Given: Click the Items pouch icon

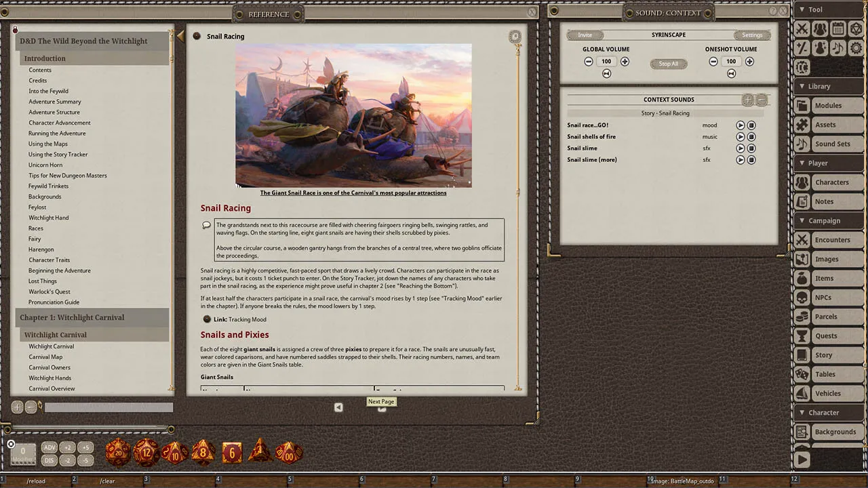Looking at the screenshot, I should pos(802,278).
